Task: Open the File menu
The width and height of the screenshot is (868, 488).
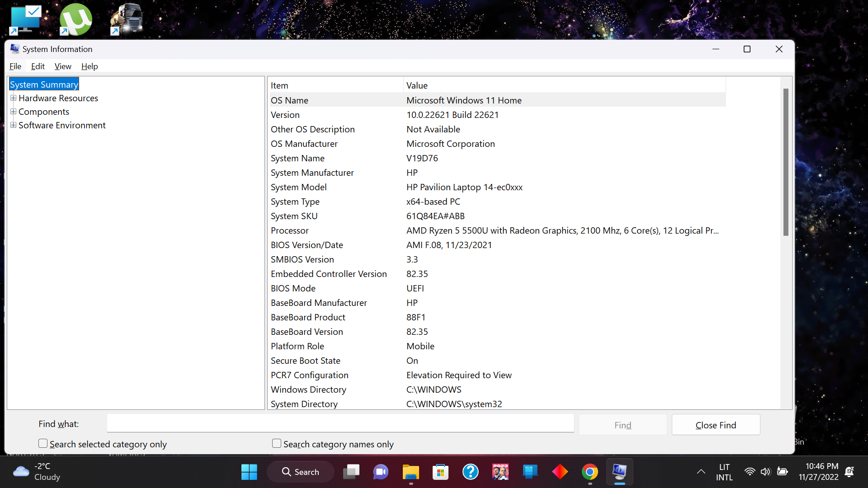Action: click(x=15, y=66)
